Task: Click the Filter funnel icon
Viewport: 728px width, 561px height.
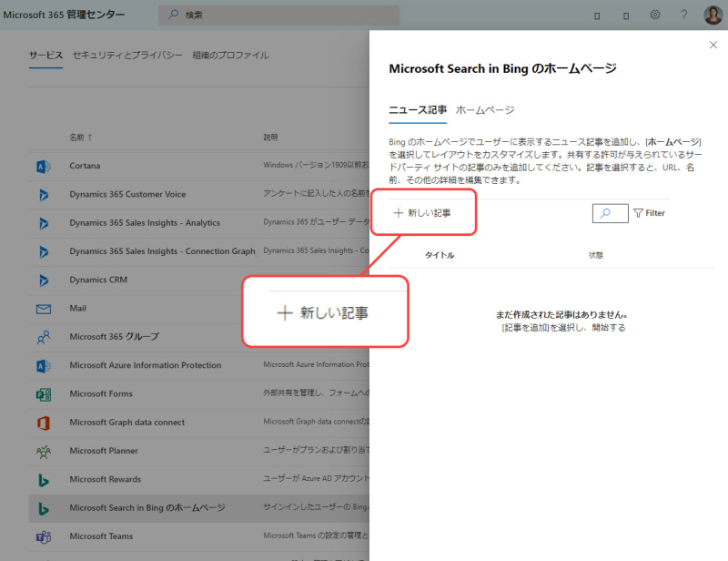Action: coord(639,213)
